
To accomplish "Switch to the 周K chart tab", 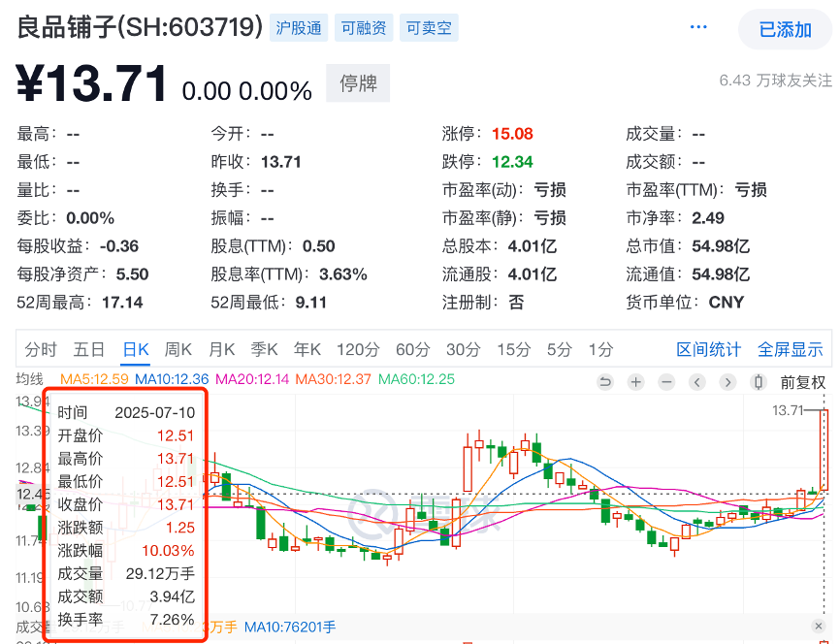I will [178, 349].
